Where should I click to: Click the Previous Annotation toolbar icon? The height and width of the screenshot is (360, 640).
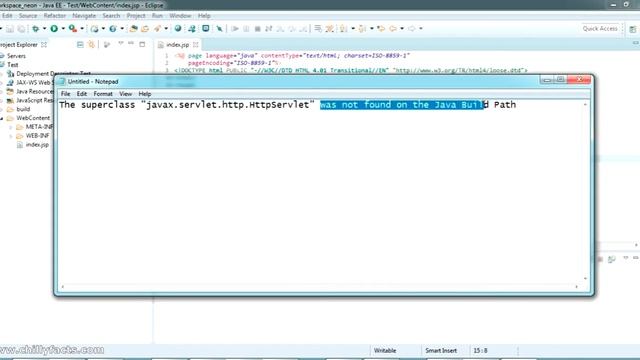[x=362, y=29]
